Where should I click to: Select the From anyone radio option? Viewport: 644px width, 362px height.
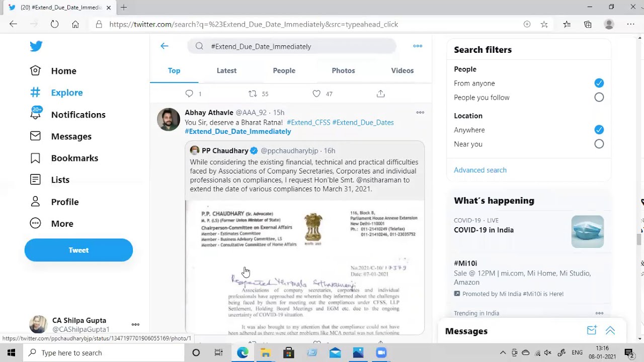[599, 83]
